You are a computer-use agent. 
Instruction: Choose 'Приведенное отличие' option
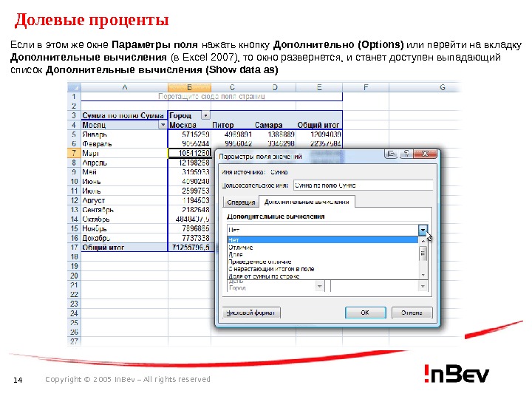[322, 262]
